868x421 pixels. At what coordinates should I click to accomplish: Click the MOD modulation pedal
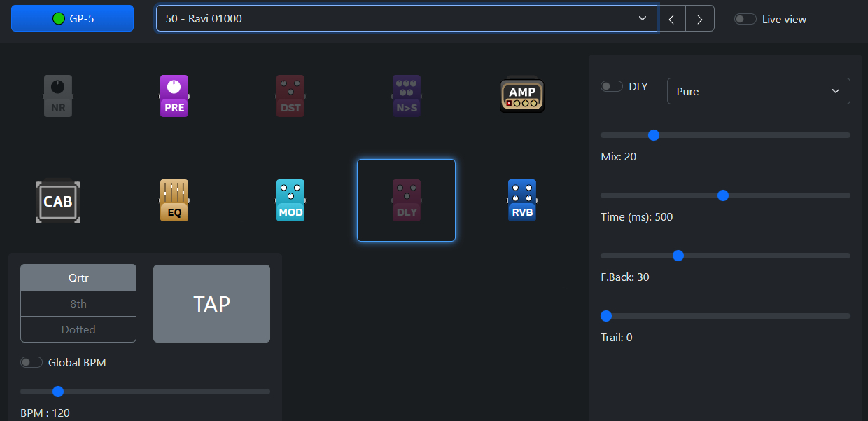290,201
